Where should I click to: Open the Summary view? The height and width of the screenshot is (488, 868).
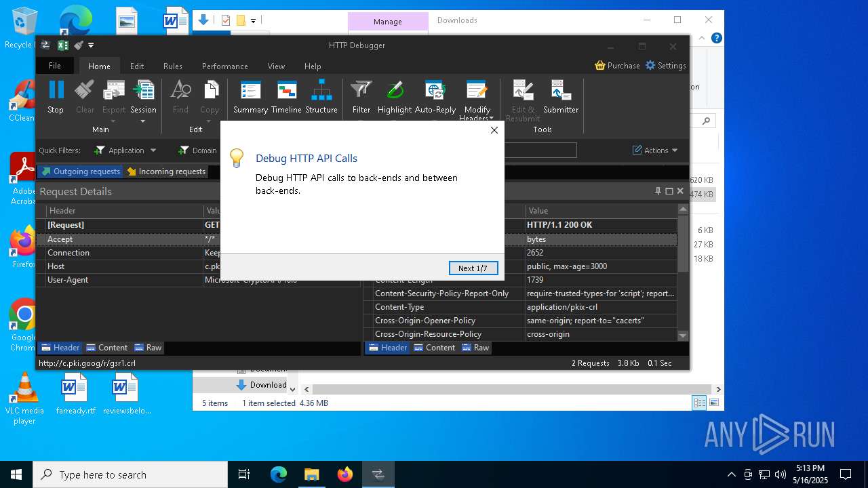pos(250,97)
